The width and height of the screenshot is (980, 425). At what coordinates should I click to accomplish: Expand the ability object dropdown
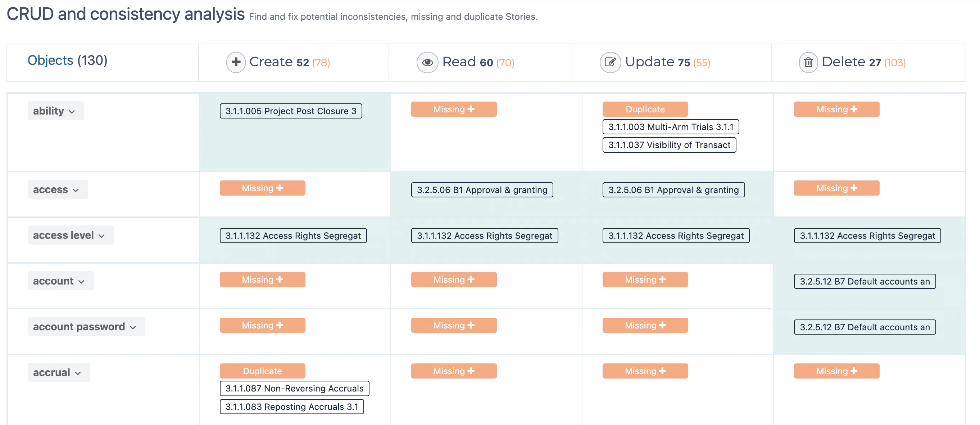coord(55,111)
